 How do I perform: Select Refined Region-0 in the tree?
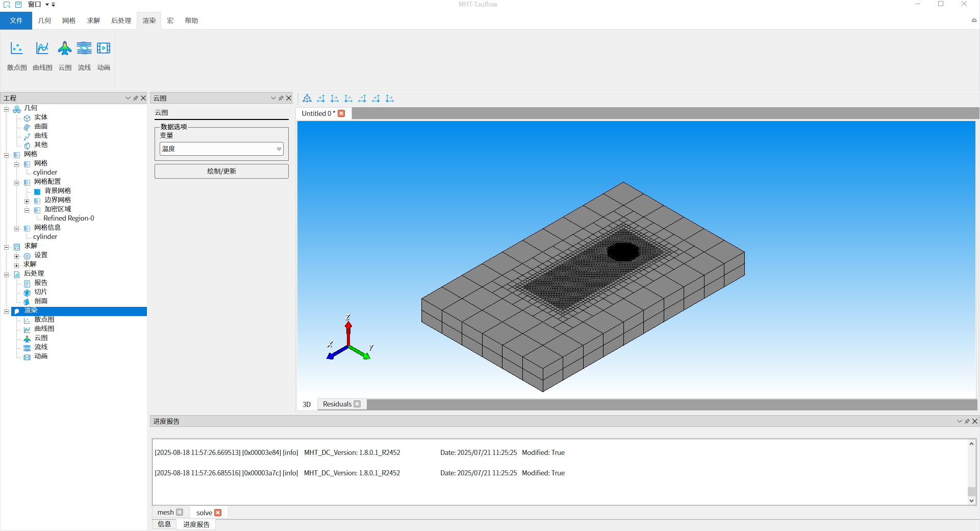(68, 218)
